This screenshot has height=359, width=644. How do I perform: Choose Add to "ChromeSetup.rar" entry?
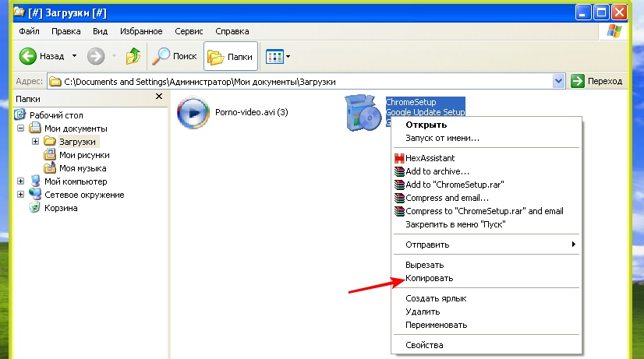click(487, 185)
